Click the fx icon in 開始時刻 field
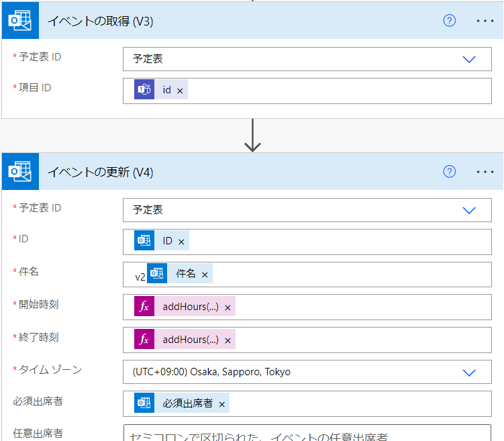The height and width of the screenshot is (441, 504). tap(144, 306)
